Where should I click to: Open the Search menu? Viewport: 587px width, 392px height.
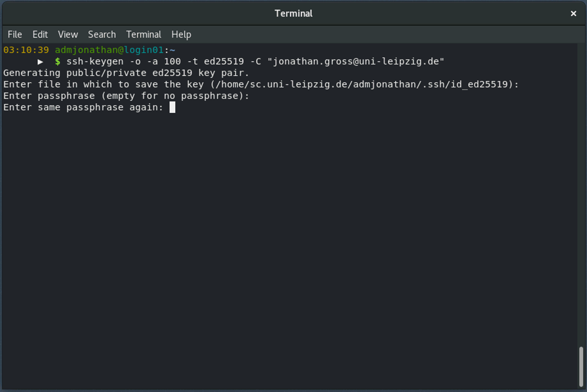[x=102, y=34]
